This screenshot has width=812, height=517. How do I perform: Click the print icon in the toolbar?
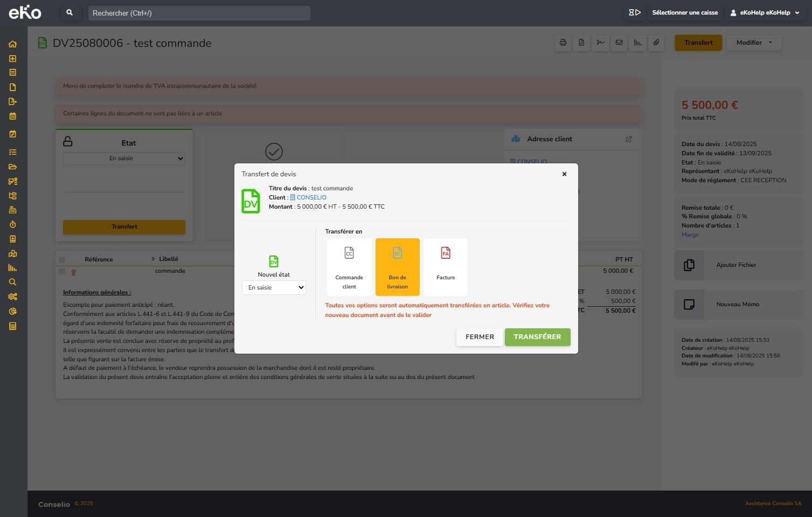(x=563, y=43)
